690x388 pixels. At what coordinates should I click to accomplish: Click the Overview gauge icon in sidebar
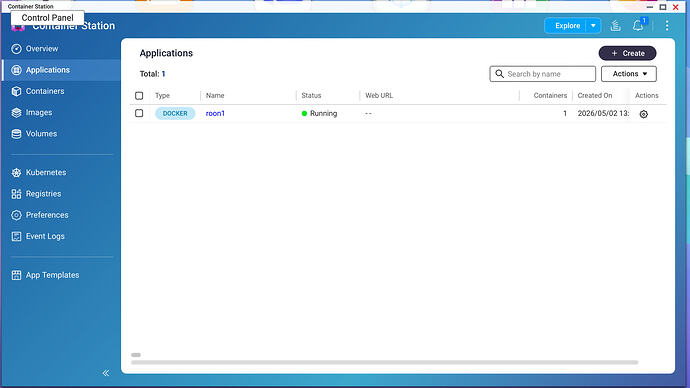[16, 49]
